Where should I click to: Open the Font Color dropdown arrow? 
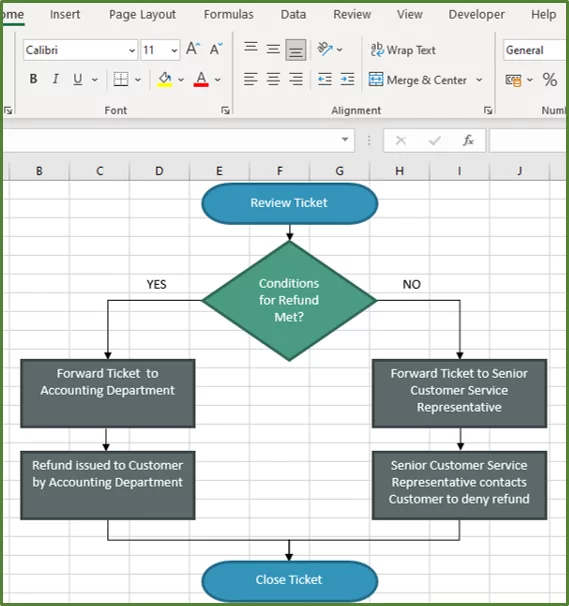(x=218, y=80)
